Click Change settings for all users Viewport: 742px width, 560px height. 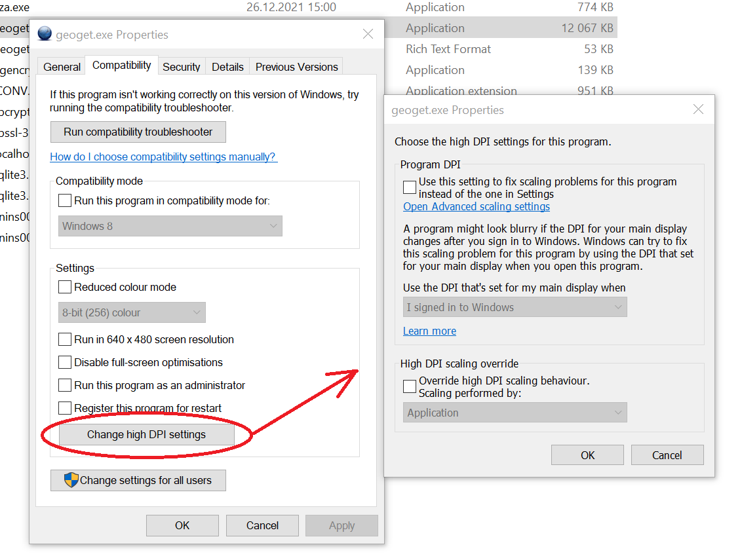coord(138,481)
